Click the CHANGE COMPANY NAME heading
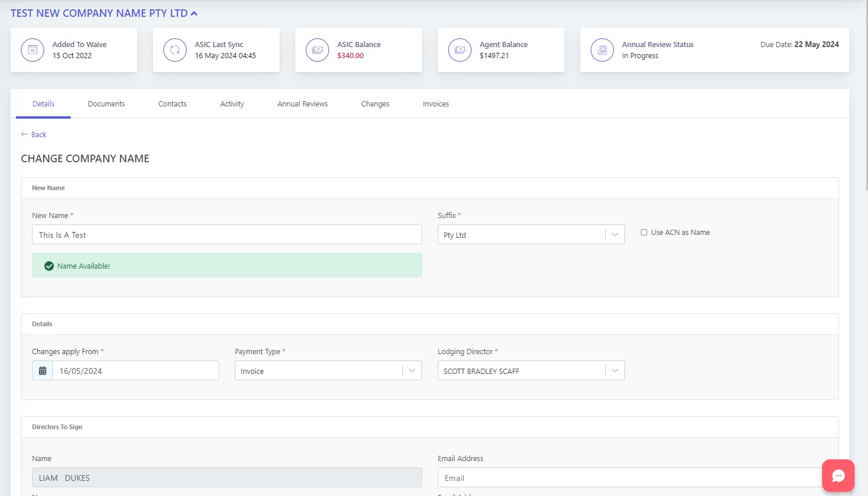 click(x=85, y=159)
